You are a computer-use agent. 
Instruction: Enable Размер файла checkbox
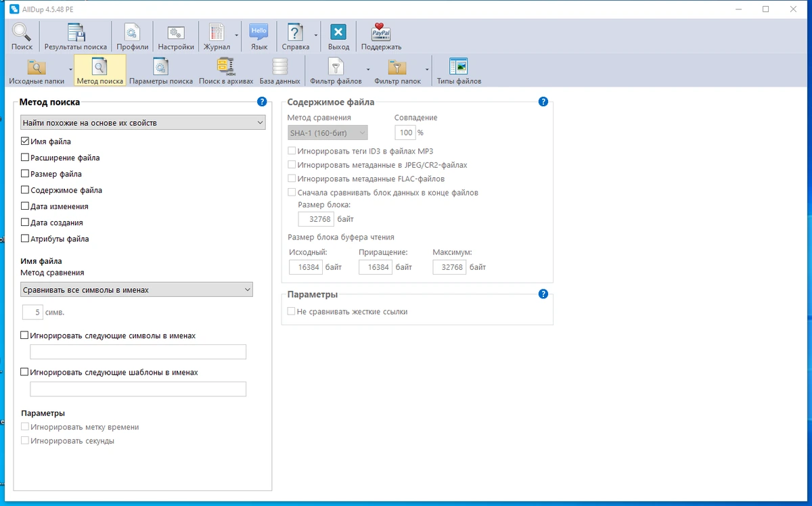[25, 174]
